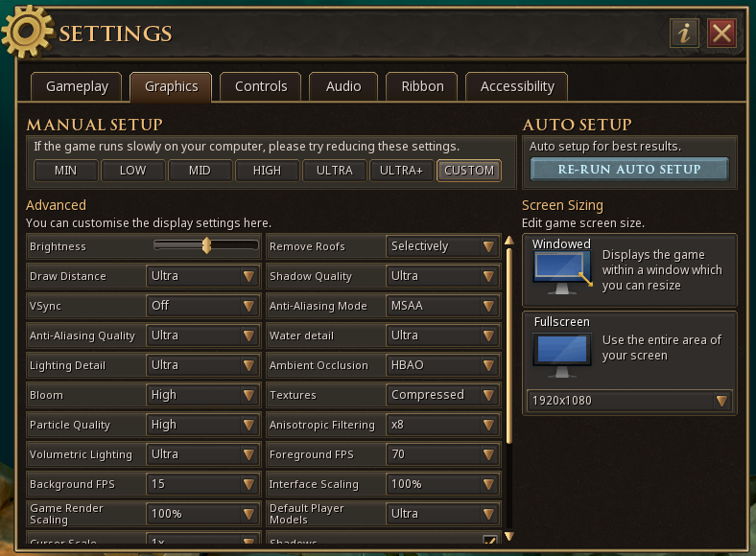Switch to the Gameplay tab

(x=77, y=86)
